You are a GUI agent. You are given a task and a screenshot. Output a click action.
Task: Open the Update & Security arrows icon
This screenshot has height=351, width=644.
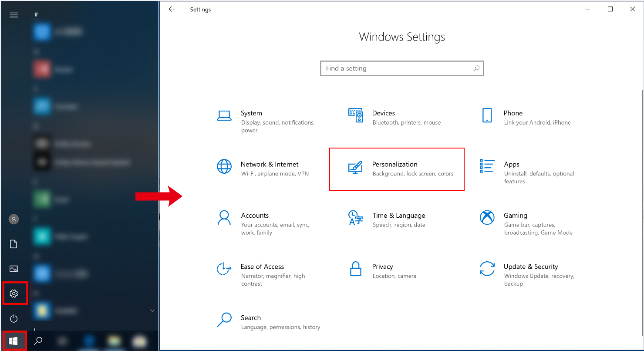pyautogui.click(x=487, y=269)
